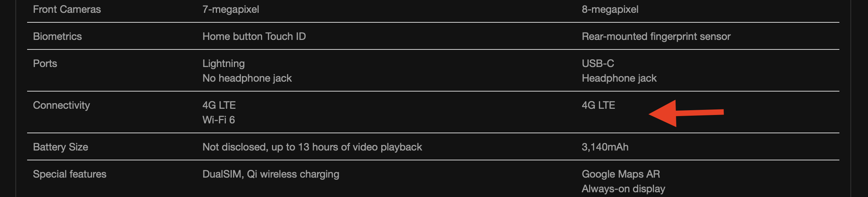Click "Home button Touch ID" text
This screenshot has width=868, height=197.
(254, 37)
